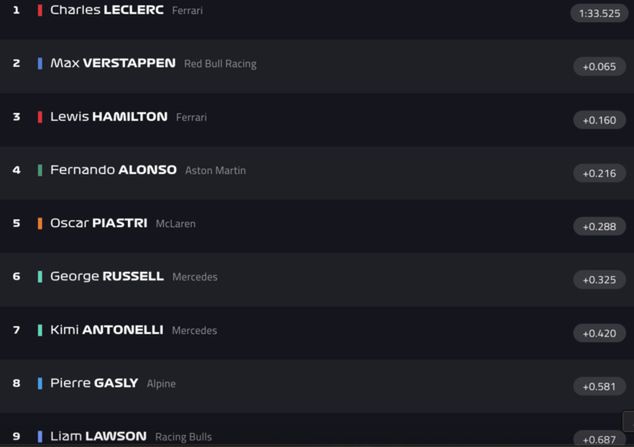Open Oscar Piastri's result row
Screen dimensions: 634x447
coord(98,223)
